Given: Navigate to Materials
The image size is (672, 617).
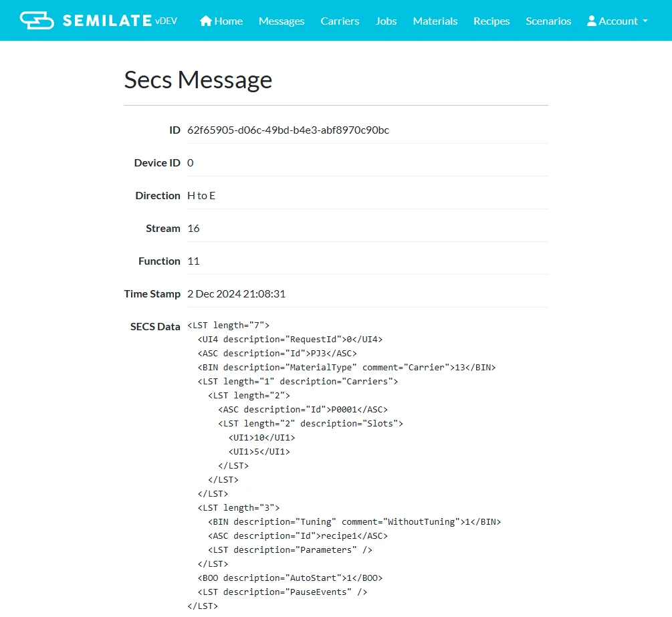Looking at the screenshot, I should click(x=435, y=21).
